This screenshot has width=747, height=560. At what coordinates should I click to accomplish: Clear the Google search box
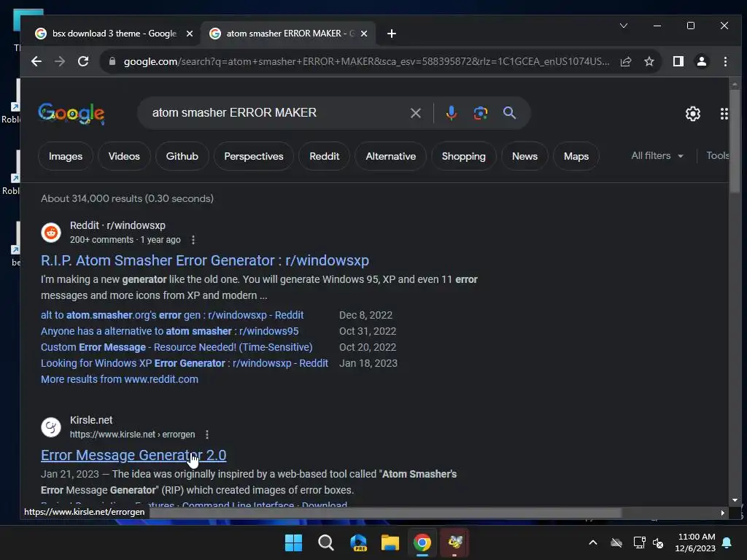pos(415,113)
